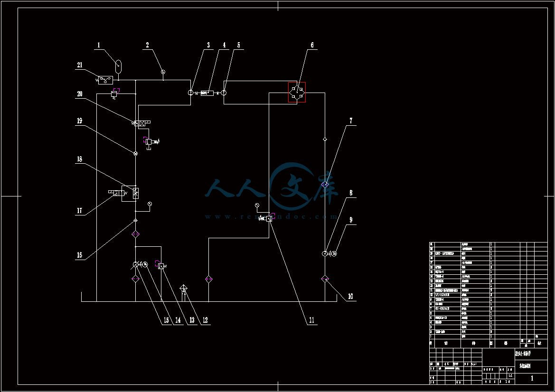Click the circular symbol pointed to by callout 5
The image size is (555, 392).
[224, 93]
